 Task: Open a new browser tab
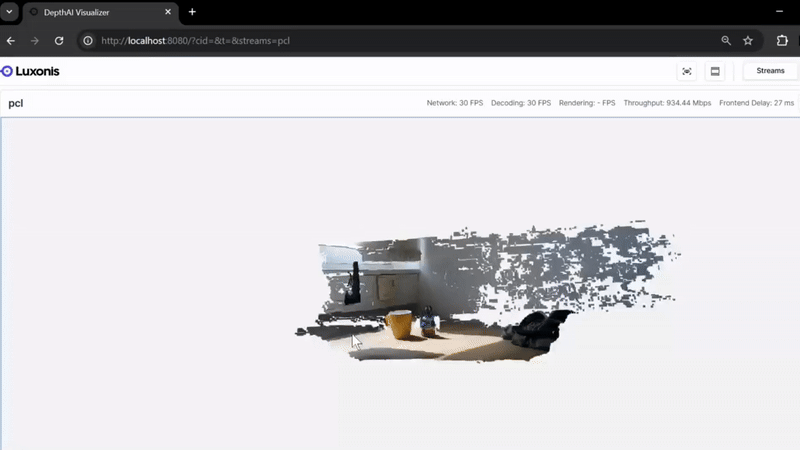click(192, 12)
